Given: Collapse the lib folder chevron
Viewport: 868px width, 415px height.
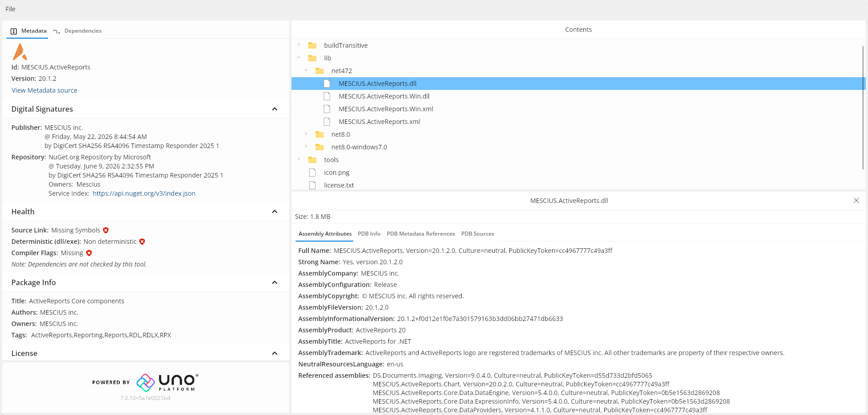Looking at the screenshot, I should pyautogui.click(x=299, y=58).
